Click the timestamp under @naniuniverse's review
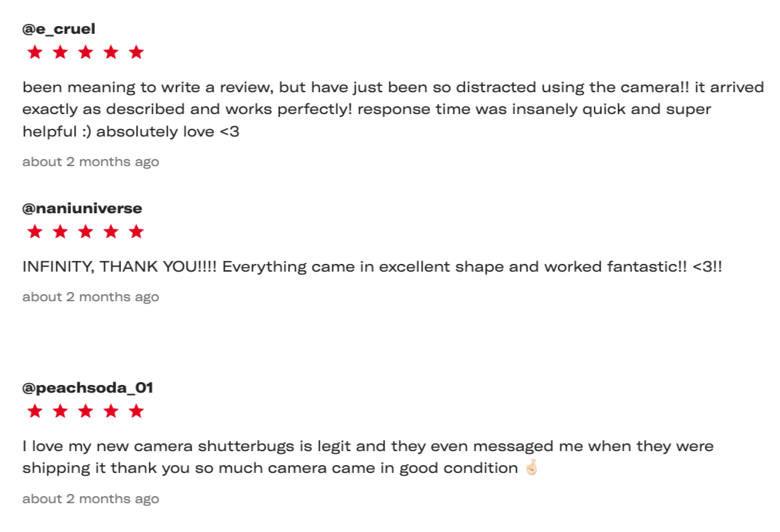 tap(91, 297)
